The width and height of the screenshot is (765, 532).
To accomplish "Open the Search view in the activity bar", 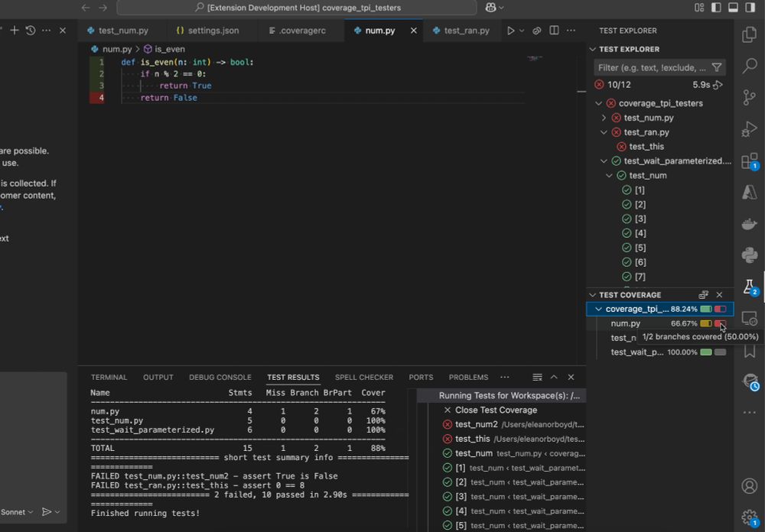I will click(x=749, y=65).
